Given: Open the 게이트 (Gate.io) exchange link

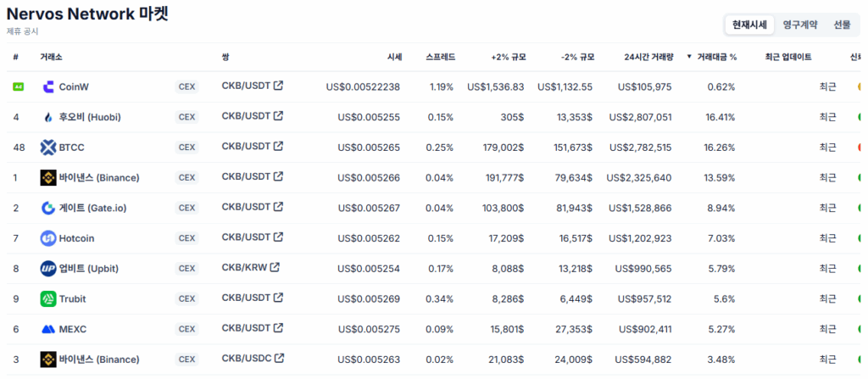Looking at the screenshot, I should point(92,208).
